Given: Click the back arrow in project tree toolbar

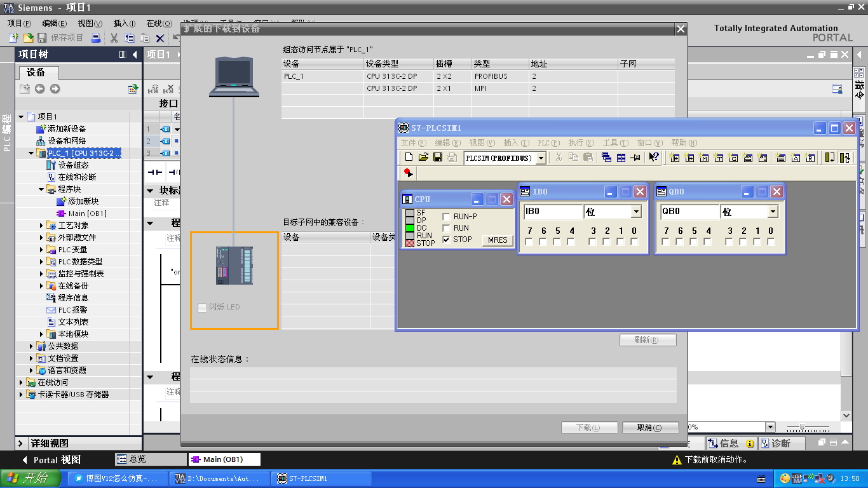Looking at the screenshot, I should click(39, 89).
